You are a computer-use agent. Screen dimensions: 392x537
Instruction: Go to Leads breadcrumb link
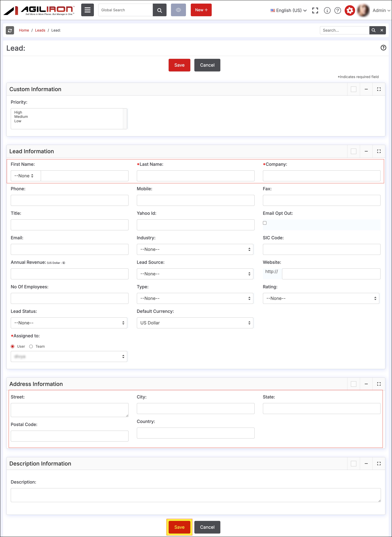click(40, 30)
